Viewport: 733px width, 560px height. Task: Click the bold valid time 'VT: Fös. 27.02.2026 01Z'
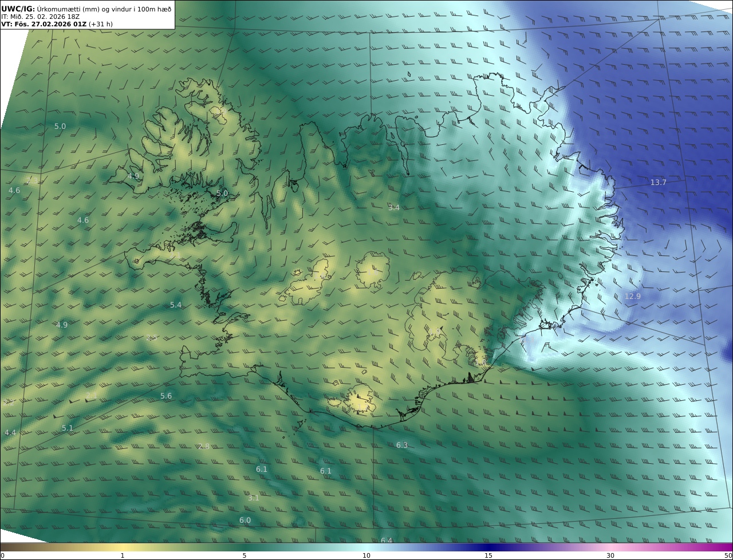click(x=44, y=24)
